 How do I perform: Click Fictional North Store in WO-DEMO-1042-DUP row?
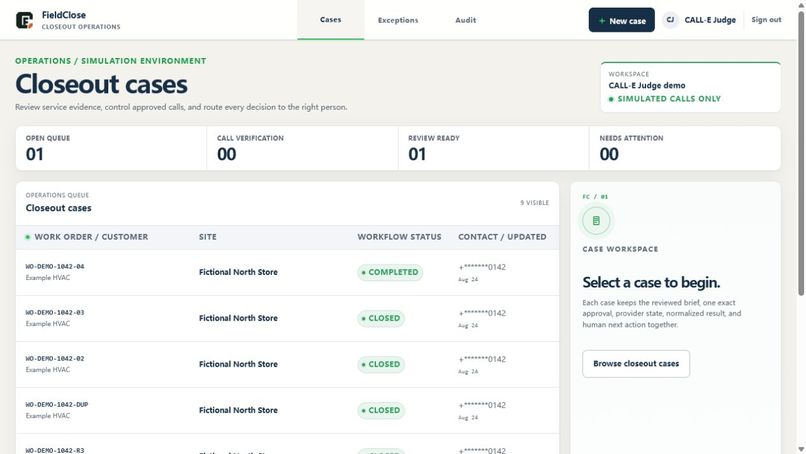point(238,410)
